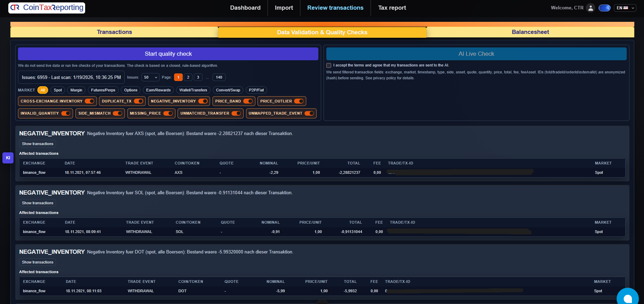Switch to the Balancesheet tab

530,32
